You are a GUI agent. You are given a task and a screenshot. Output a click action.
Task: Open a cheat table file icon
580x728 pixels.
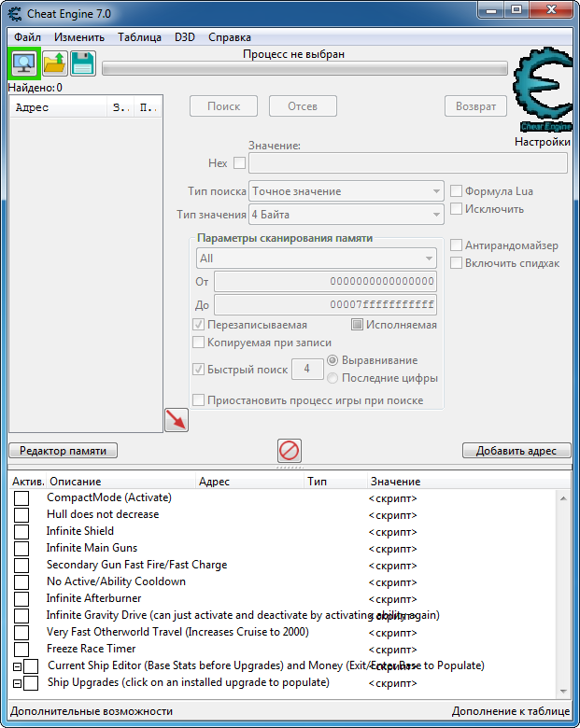click(55, 63)
